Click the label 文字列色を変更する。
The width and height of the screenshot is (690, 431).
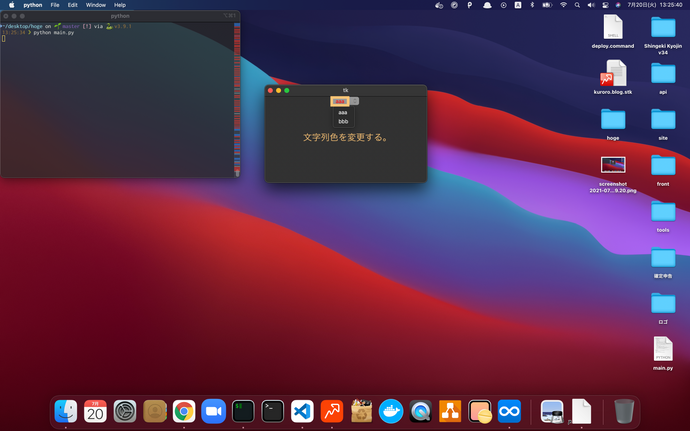click(345, 137)
